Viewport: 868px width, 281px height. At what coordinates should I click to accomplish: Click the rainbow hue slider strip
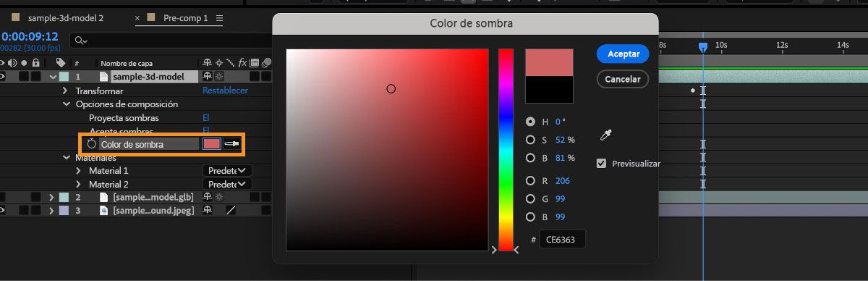pos(506,150)
